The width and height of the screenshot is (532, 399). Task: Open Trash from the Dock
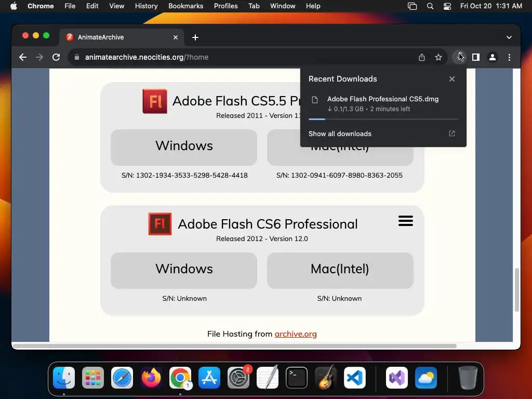tap(468, 378)
